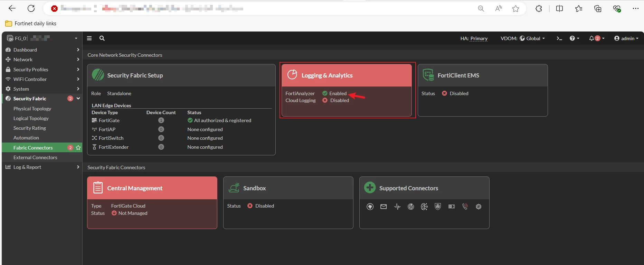This screenshot has width=644, height=265.
Task: Add page to favorites with star icon
Action: tap(516, 8)
